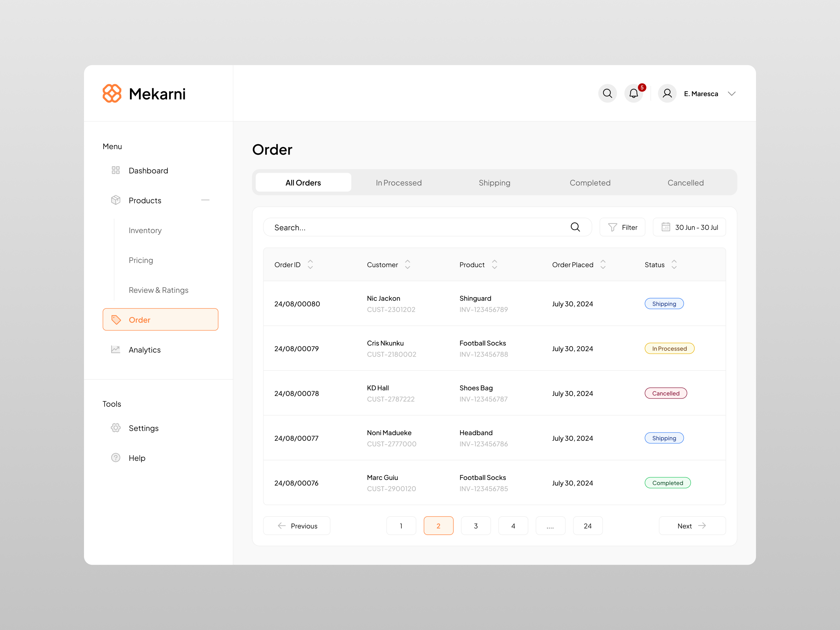The width and height of the screenshot is (840, 630).
Task: Click the user profile avatar icon
Action: (667, 93)
